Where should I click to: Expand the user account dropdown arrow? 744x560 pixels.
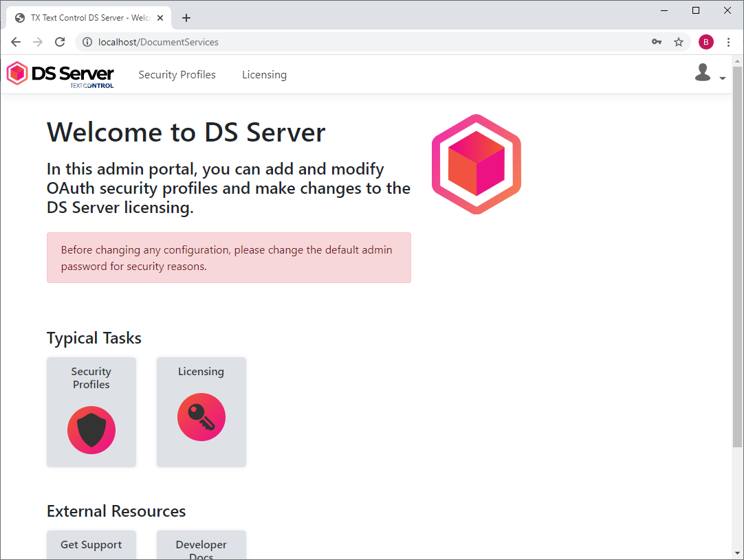[722, 78]
